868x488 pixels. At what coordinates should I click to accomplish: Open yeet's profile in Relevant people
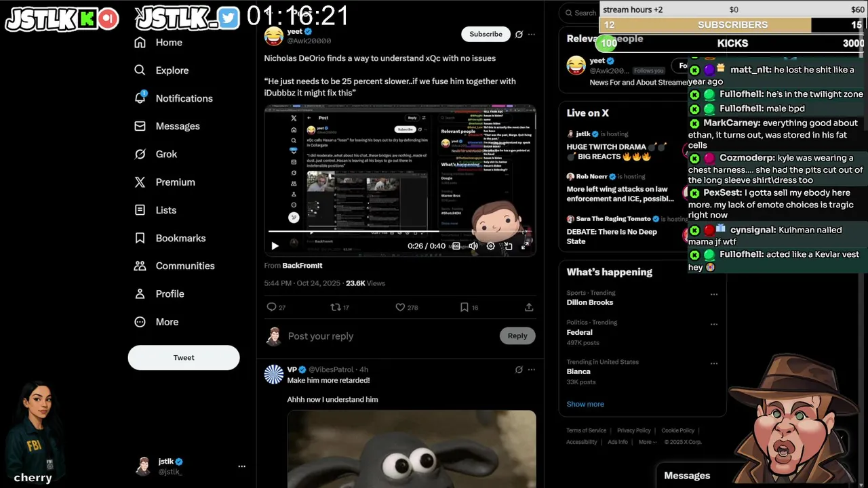(x=597, y=60)
